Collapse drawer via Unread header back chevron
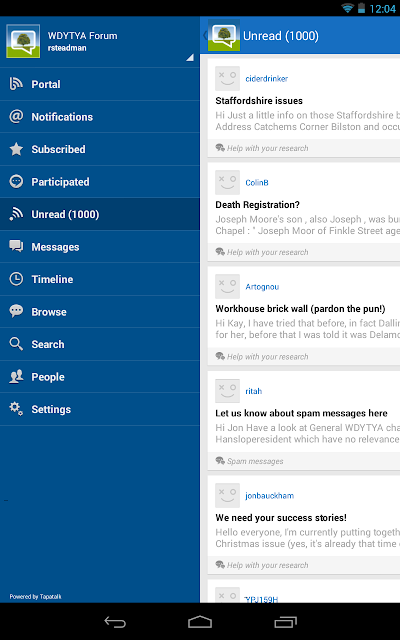This screenshot has height=640, width=400. coord(204,36)
